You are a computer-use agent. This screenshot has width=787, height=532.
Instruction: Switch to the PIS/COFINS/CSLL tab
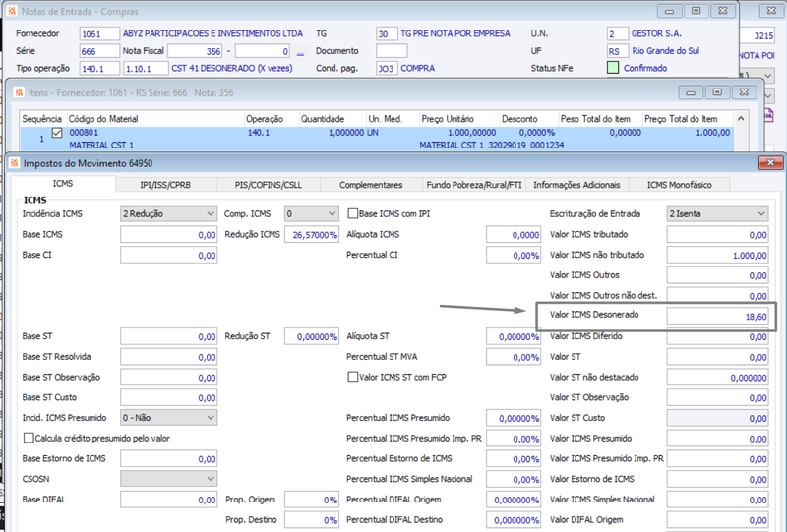(268, 185)
